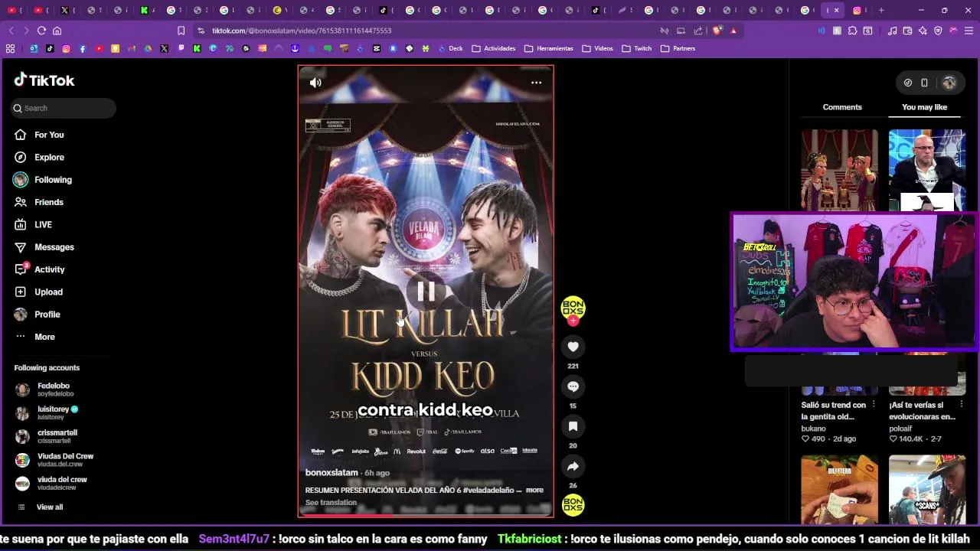Open the video's three-dot options menu
The width and height of the screenshot is (980, 551).
(x=537, y=83)
